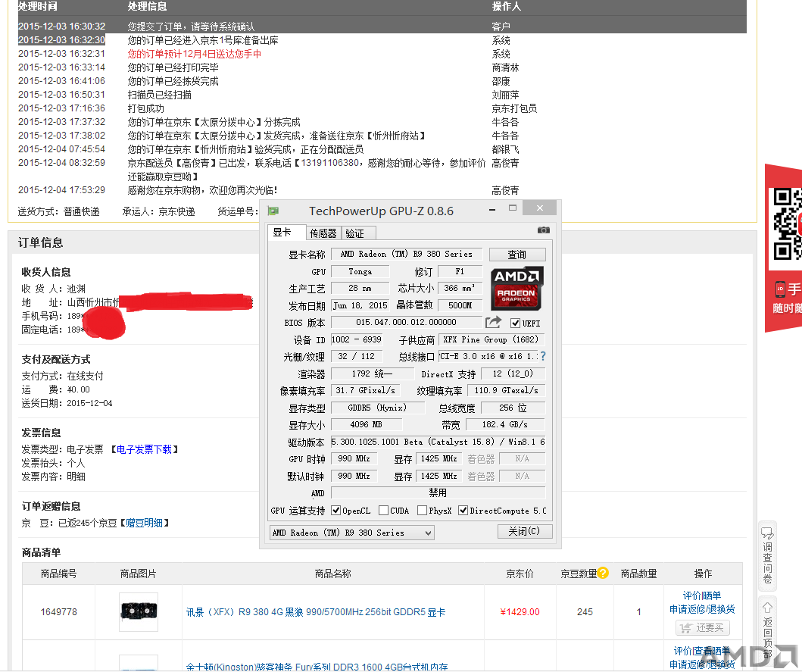Switch to the 显卡 tab
The width and height of the screenshot is (802, 672).
(x=287, y=233)
